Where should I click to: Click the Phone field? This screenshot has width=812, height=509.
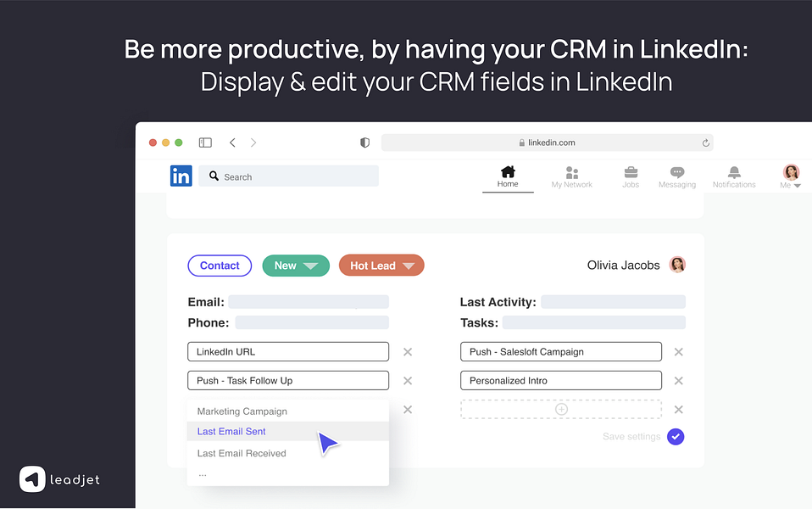tap(312, 322)
